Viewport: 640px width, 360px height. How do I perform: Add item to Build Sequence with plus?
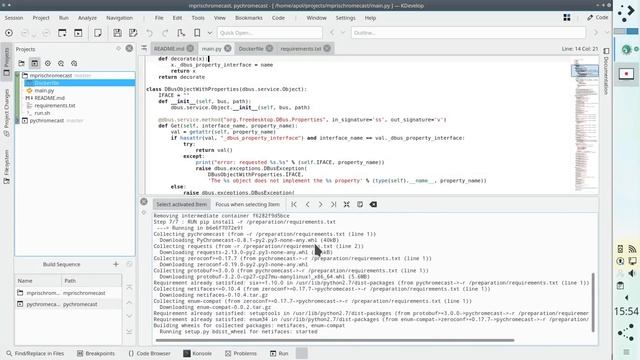(116, 264)
